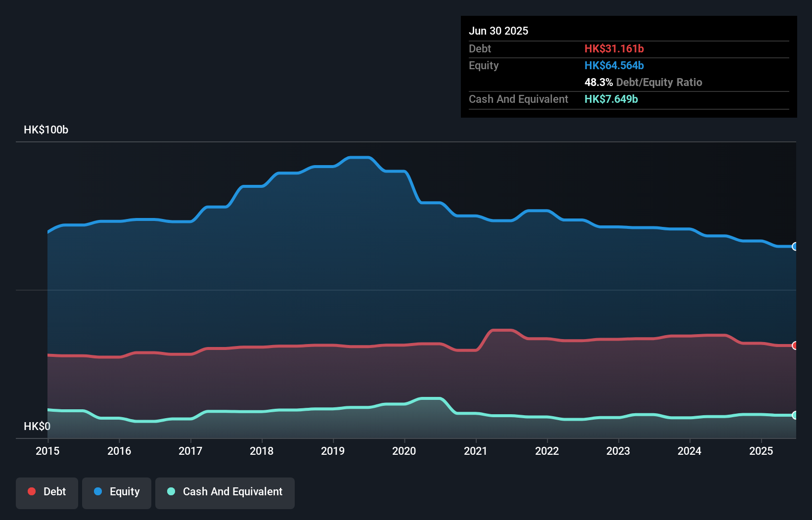
Task: Open the Debt/Equity Ratio details
Action: (643, 82)
